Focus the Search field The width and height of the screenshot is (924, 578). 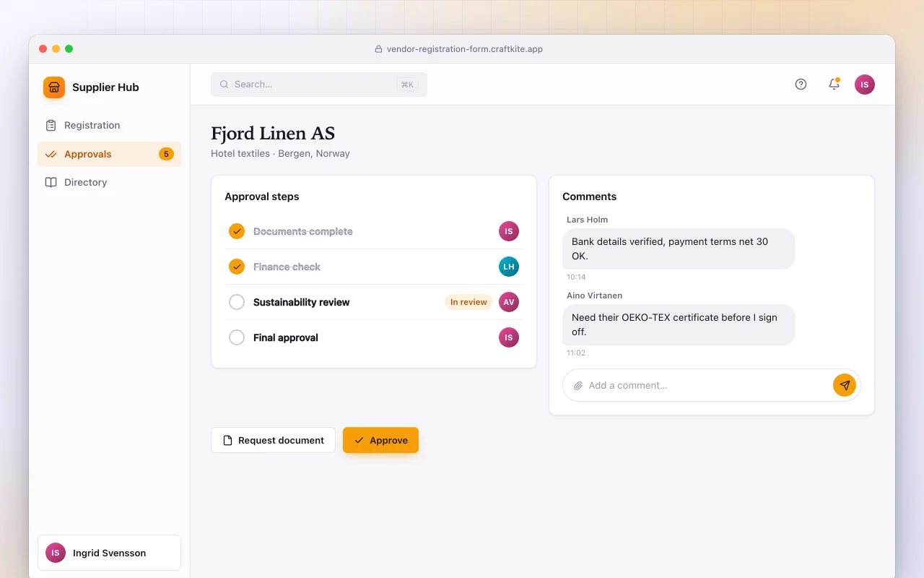(x=319, y=85)
